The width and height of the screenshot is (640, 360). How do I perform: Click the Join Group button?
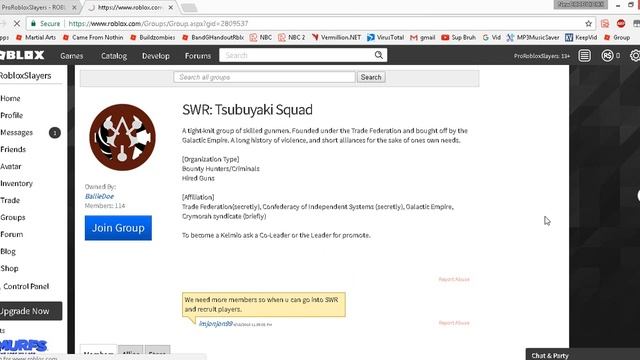tap(118, 228)
